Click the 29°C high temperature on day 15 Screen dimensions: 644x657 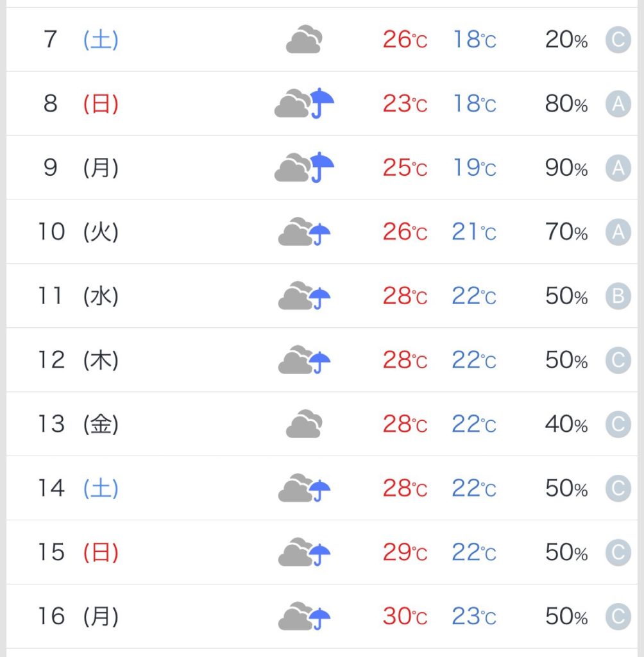pos(405,552)
